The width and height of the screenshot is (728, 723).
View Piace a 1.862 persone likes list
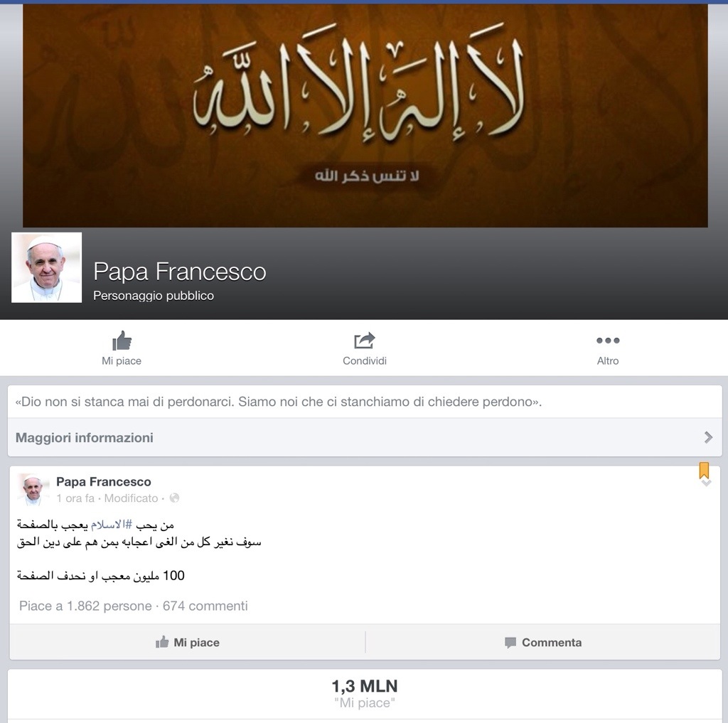[85, 606]
